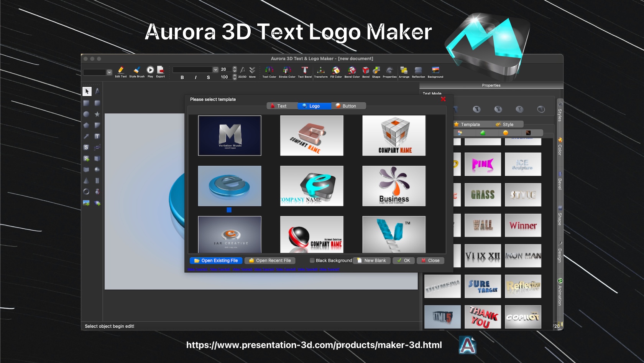Click the New Blank button
This screenshot has height=363, width=644.
[x=372, y=261]
